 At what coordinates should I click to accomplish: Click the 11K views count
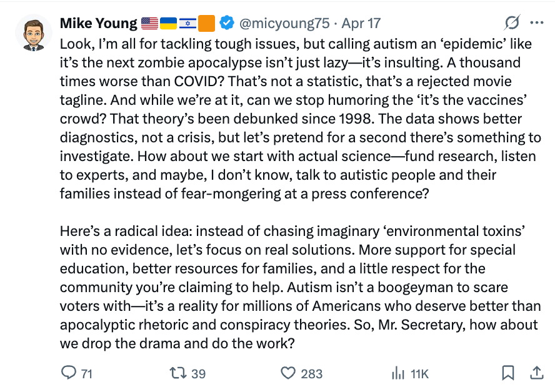click(x=419, y=373)
